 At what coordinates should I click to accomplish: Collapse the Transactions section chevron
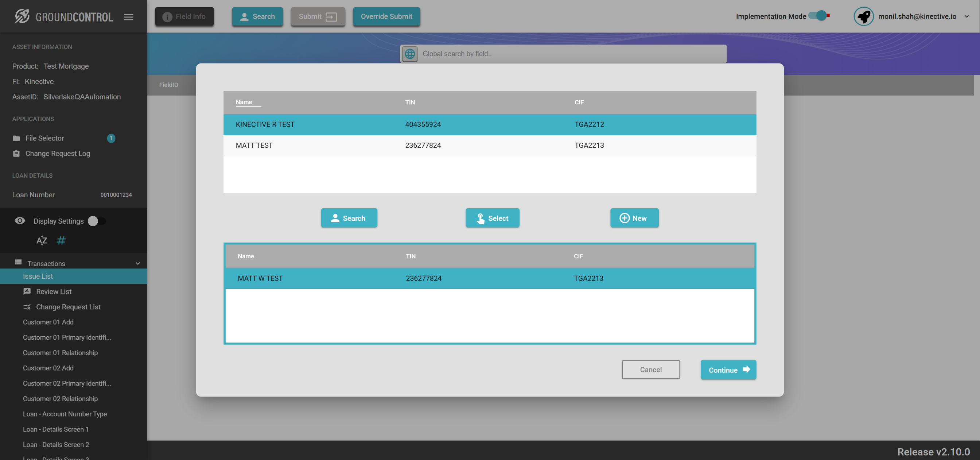pyautogui.click(x=138, y=263)
